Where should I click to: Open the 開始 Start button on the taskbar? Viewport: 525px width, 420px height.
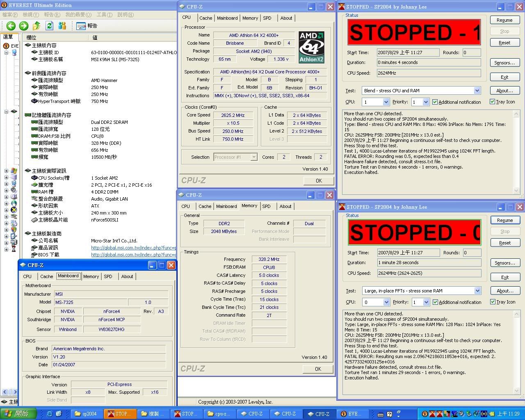18,414
